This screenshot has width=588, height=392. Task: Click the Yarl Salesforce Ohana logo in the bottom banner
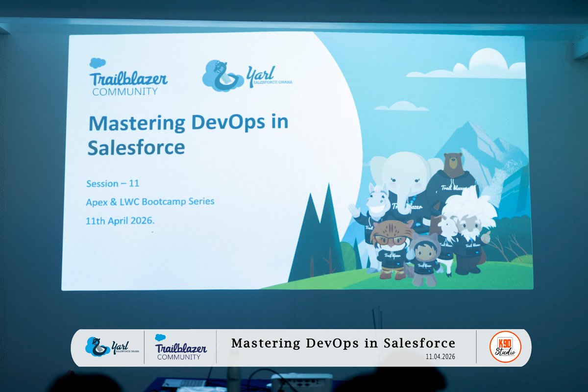112,346
